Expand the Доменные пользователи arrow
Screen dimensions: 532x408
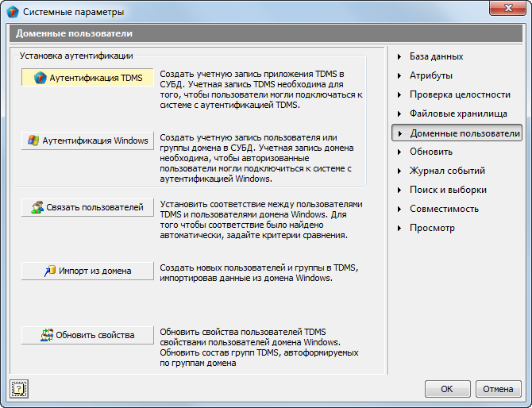pos(400,133)
